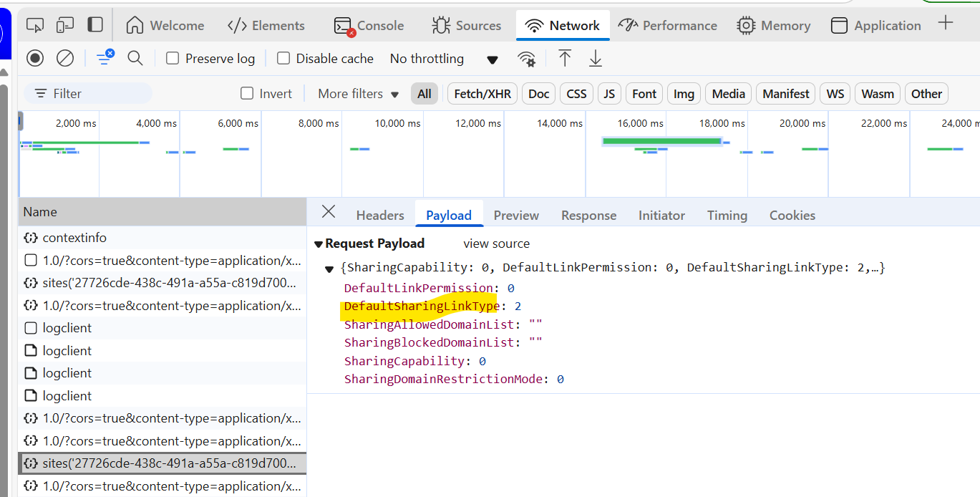Open the Application panel
Viewport: 980px width, 497px height.
click(x=875, y=24)
